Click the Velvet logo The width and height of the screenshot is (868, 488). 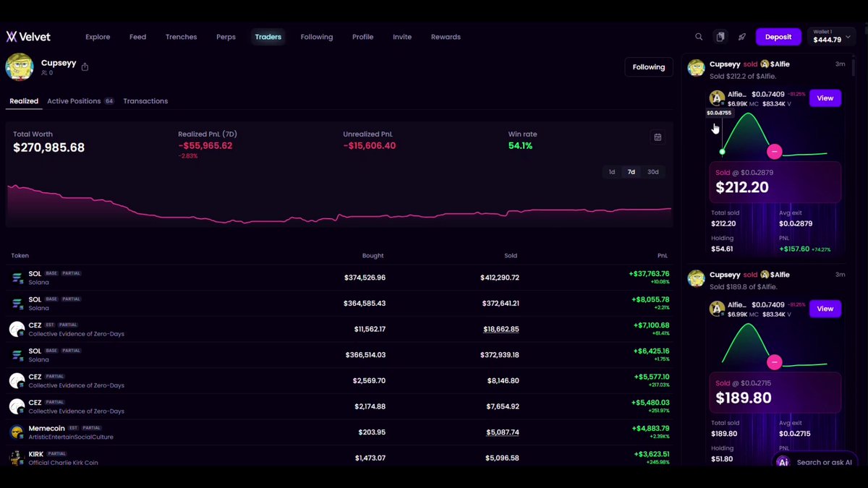[x=28, y=37]
